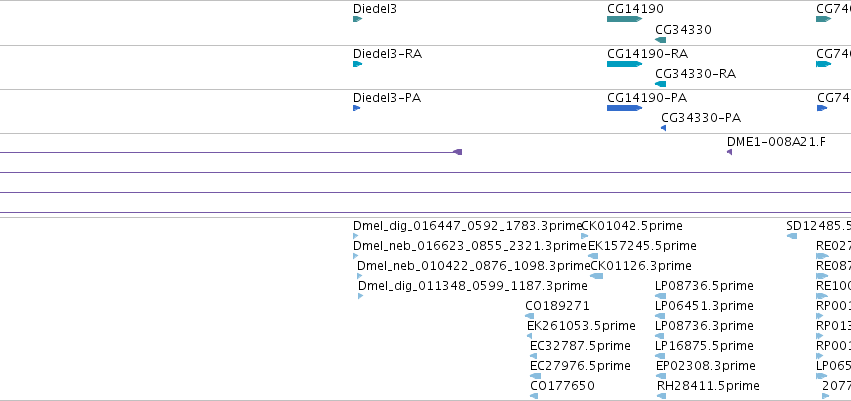Select the LP16875.5prime EST label
The image size is (851, 401).
point(704,346)
